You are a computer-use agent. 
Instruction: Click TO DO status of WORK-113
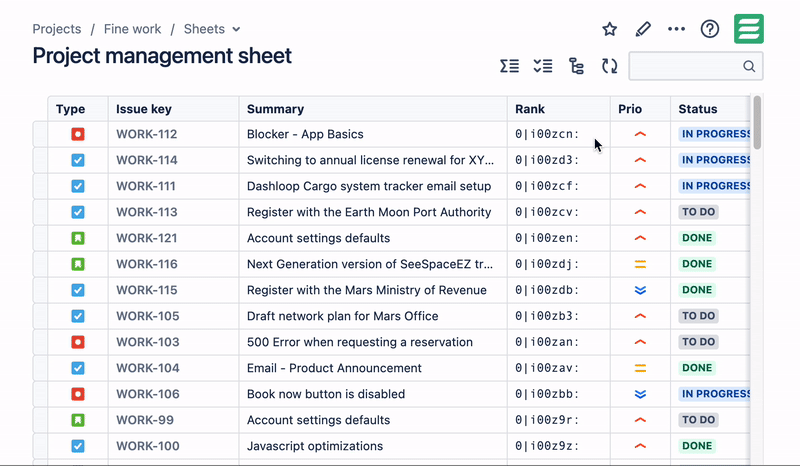click(698, 212)
